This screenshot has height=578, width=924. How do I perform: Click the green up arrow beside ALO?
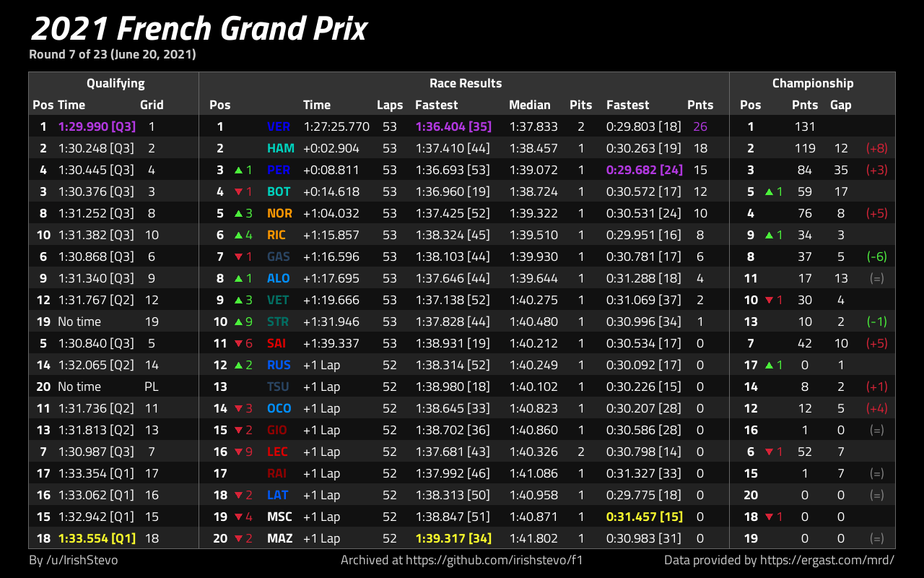[x=238, y=278]
